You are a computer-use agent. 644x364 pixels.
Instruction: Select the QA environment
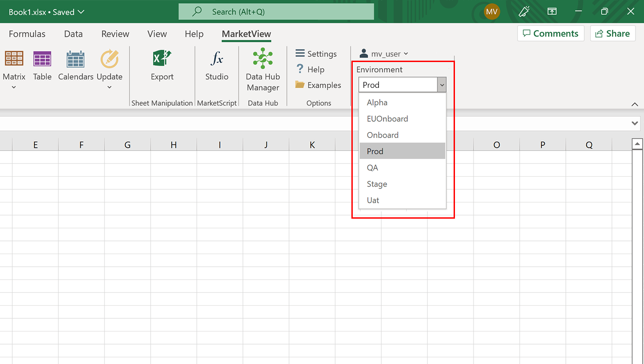point(402,168)
